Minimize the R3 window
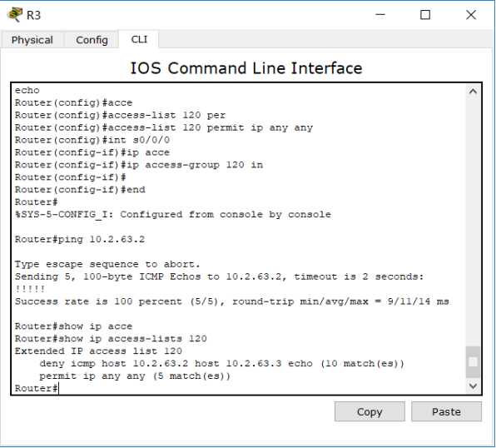Viewport: 496px width, 448px height. coord(380,14)
